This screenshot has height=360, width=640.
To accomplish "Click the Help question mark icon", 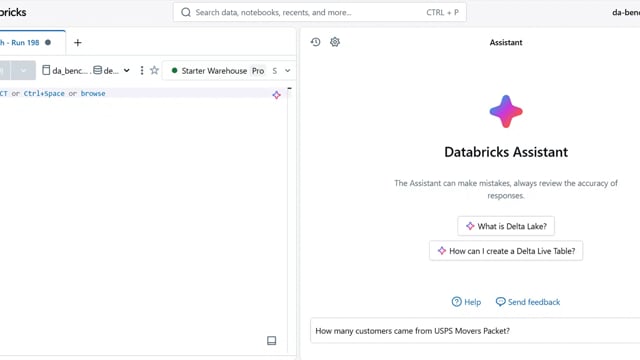I will 456,302.
